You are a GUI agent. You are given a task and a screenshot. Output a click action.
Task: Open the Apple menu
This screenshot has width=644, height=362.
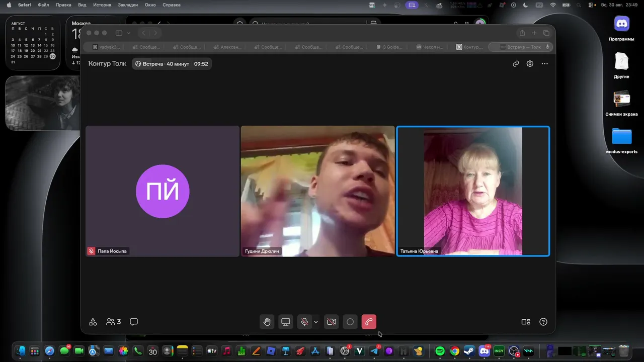[x=9, y=5]
